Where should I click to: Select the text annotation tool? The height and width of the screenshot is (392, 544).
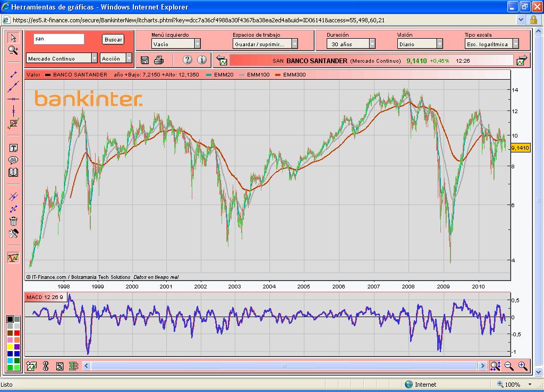click(13, 148)
